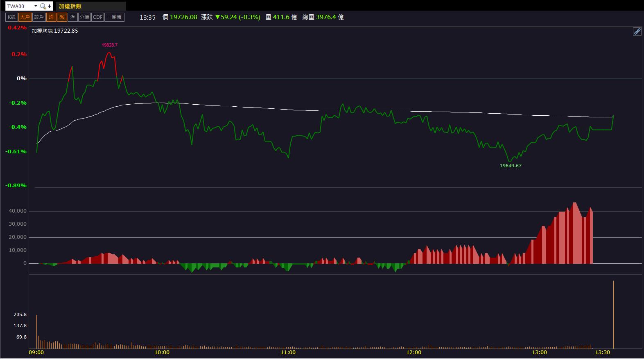The image size is (644, 359).
Task: Toggle the % percentage scale button
Action: 62,17
